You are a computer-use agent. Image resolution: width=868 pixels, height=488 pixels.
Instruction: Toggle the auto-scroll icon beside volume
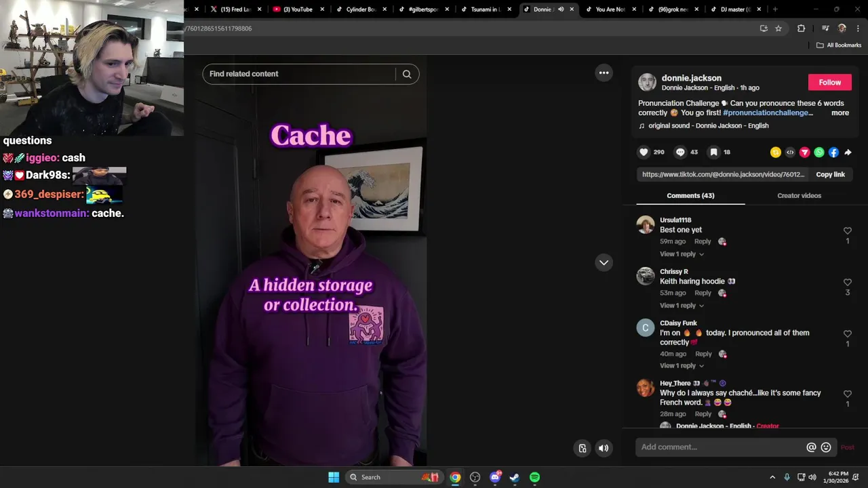coord(583,448)
